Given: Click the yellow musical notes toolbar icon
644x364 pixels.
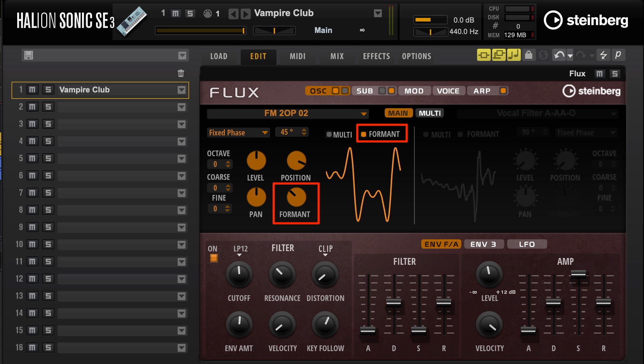Looking at the screenshot, I should 514,55.
